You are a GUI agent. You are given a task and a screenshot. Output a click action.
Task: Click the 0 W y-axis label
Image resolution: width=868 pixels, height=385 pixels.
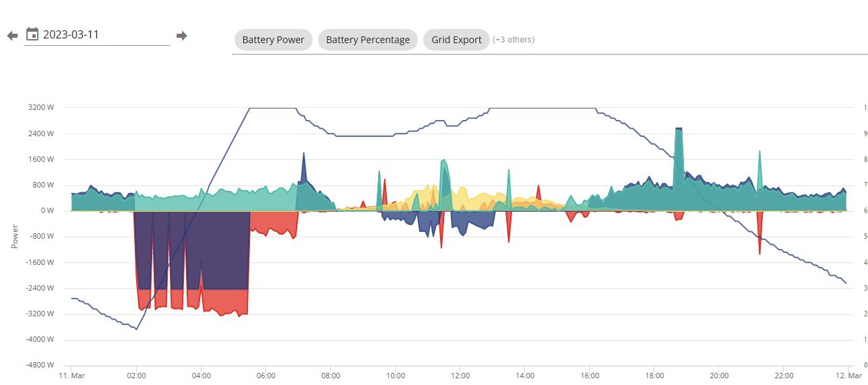[46, 210]
